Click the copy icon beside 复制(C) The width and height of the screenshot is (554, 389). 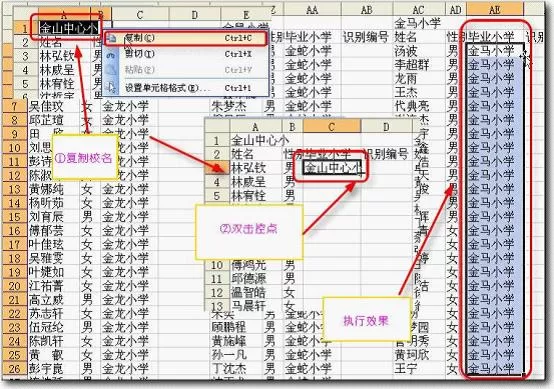112,38
